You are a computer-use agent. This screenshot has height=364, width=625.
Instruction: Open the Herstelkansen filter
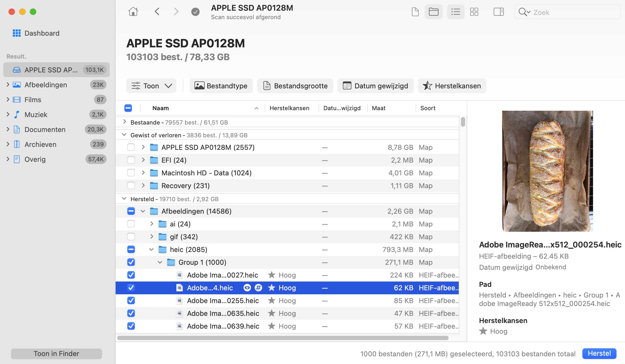(x=452, y=86)
